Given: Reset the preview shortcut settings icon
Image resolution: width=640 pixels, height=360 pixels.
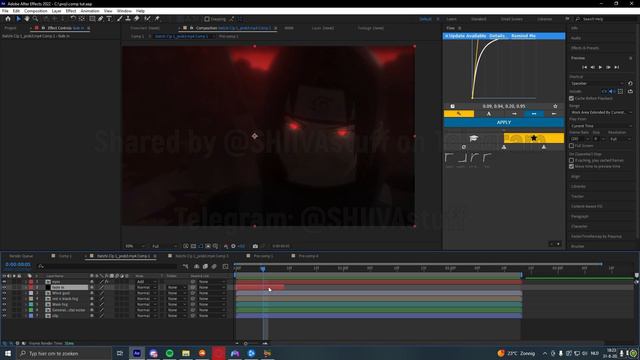Looking at the screenshot, I should (630, 83).
